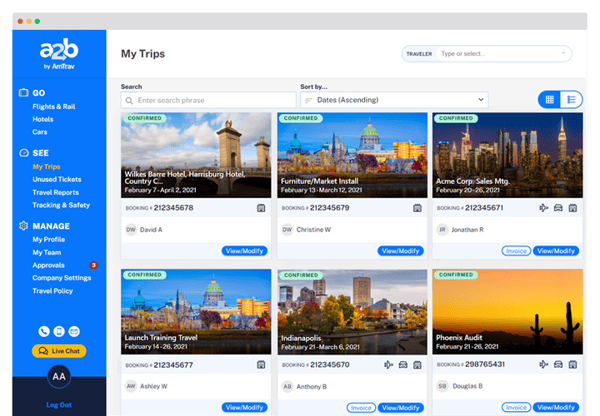Open Unused Tickets in sidebar
The height and width of the screenshot is (416, 600).
click(56, 178)
